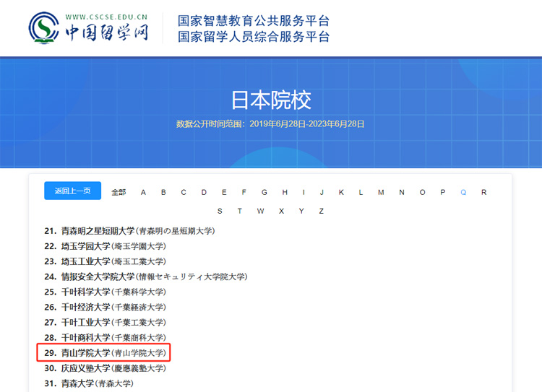Filter schools by letter M
Viewport: 542px width, 392px height.
(x=381, y=192)
